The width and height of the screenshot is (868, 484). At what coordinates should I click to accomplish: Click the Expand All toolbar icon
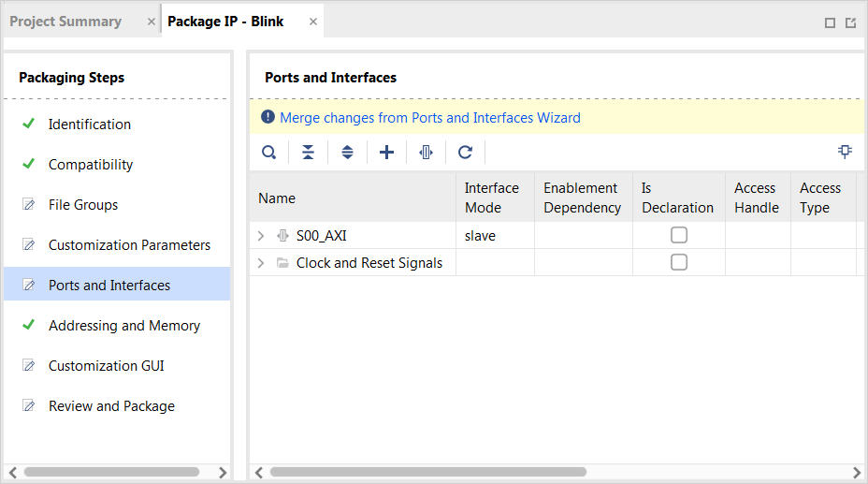tap(347, 153)
